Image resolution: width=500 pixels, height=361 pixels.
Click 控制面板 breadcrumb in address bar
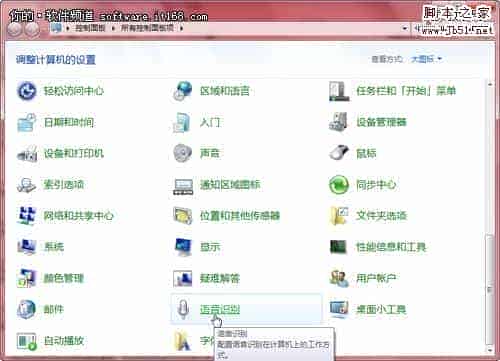tap(90, 28)
